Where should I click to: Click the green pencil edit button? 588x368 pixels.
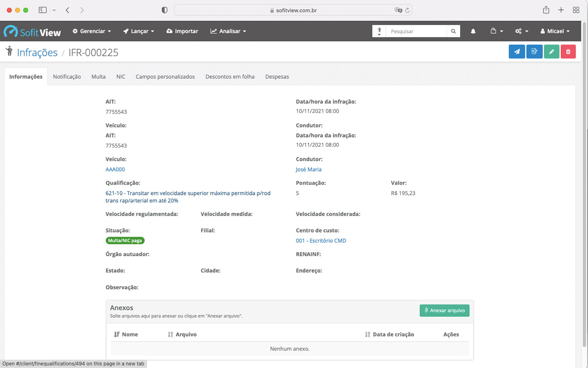pos(551,52)
